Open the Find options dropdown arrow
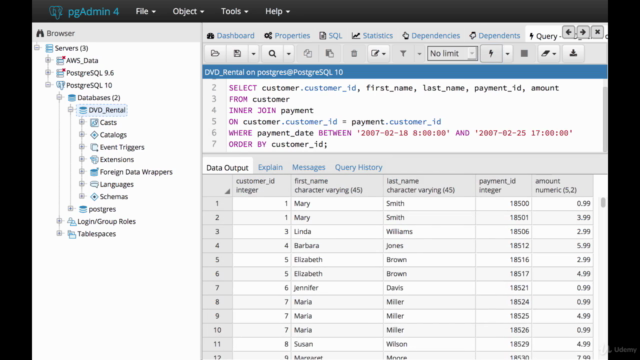The image size is (640, 360). pyautogui.click(x=289, y=53)
